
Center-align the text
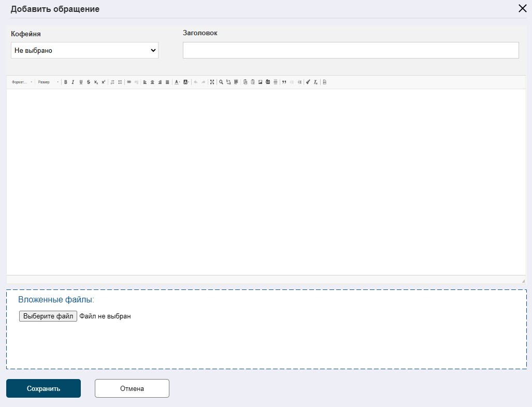(x=152, y=82)
